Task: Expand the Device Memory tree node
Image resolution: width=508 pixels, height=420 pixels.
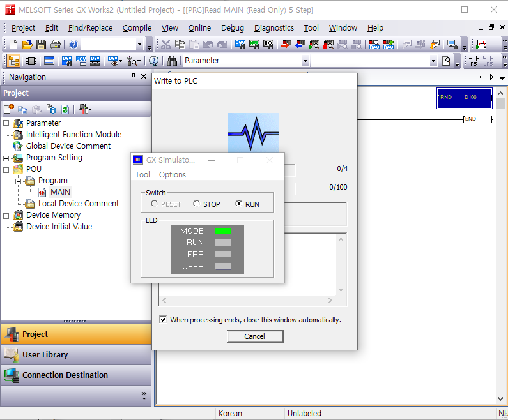Action: 6,216
